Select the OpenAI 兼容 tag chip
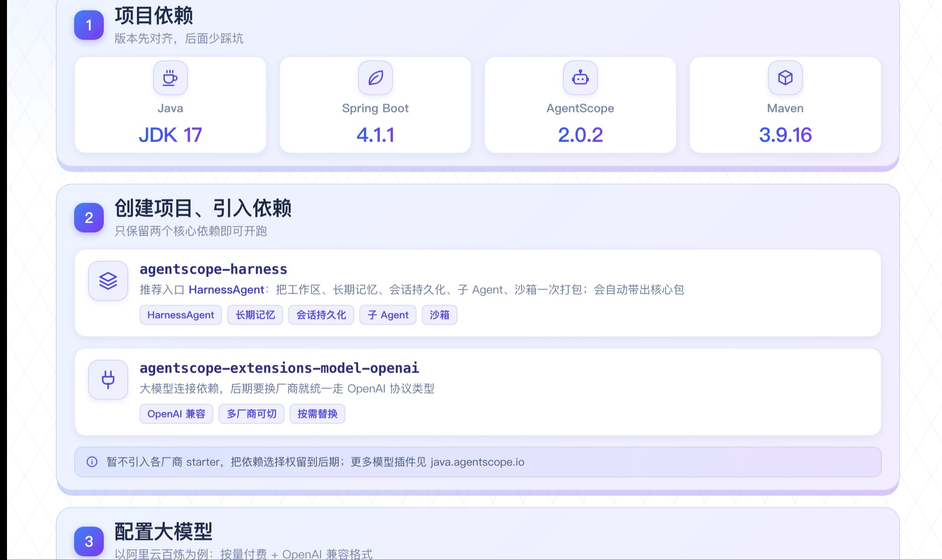Screen dimensions: 942x560 [x=176, y=414]
